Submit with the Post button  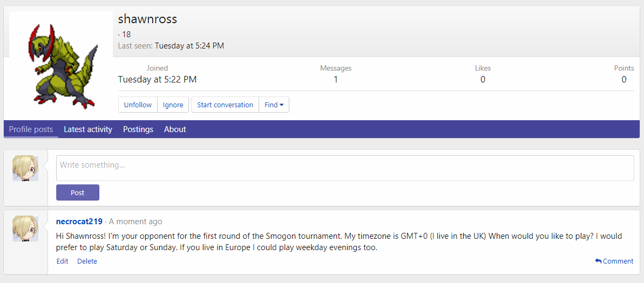[78, 192]
